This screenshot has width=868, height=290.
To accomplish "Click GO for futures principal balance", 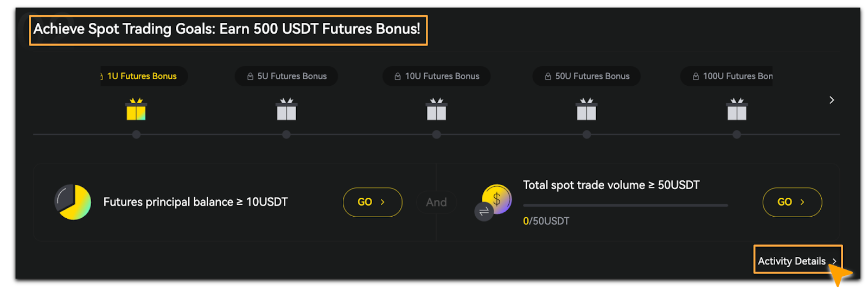I will click(373, 202).
